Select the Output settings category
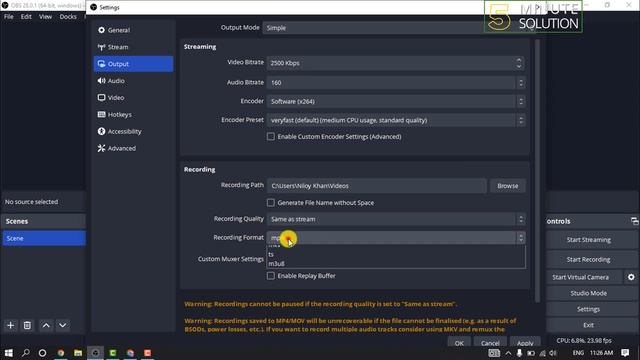Image resolution: width=640 pixels, height=360 pixels. 133,64
